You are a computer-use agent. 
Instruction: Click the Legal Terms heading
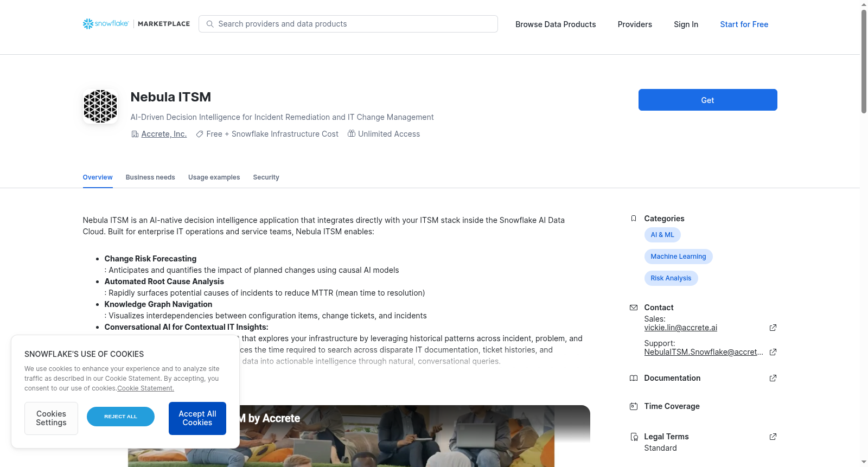click(666, 437)
